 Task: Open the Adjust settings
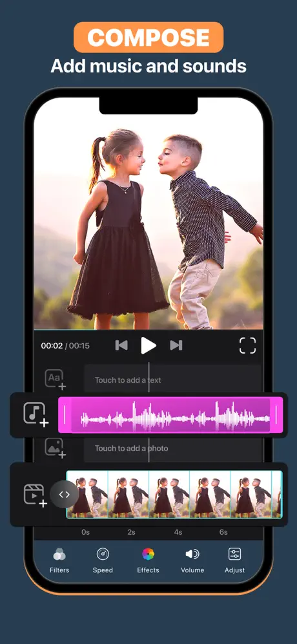pos(234,560)
